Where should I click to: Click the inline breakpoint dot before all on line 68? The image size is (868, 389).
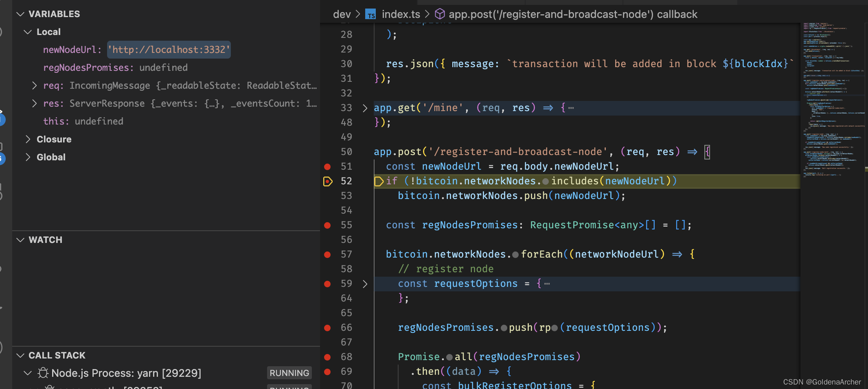(x=449, y=357)
